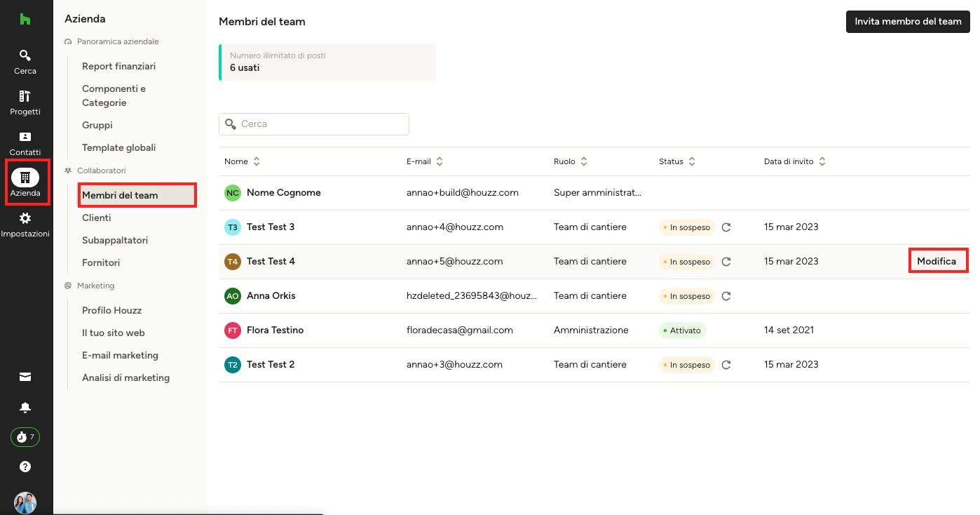Resend invite for Test Test 4
The width and height of the screenshot is (980, 515).
coord(726,262)
